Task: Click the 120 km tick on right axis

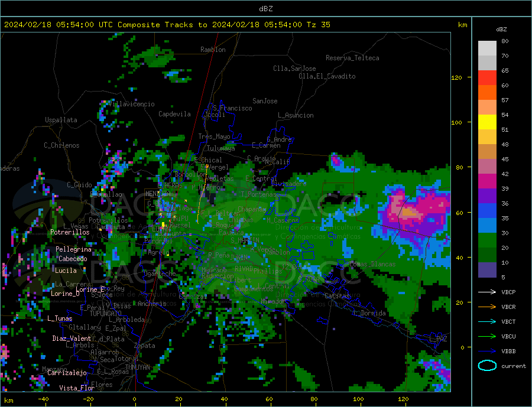Action: [457, 77]
